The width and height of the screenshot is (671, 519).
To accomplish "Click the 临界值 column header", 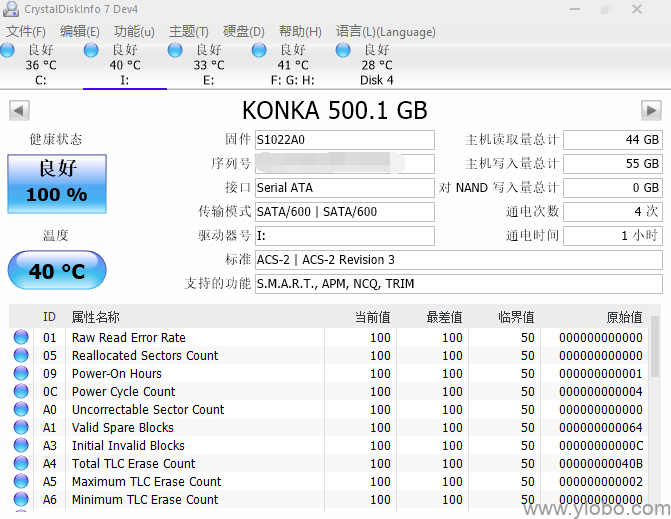I will (x=516, y=317).
